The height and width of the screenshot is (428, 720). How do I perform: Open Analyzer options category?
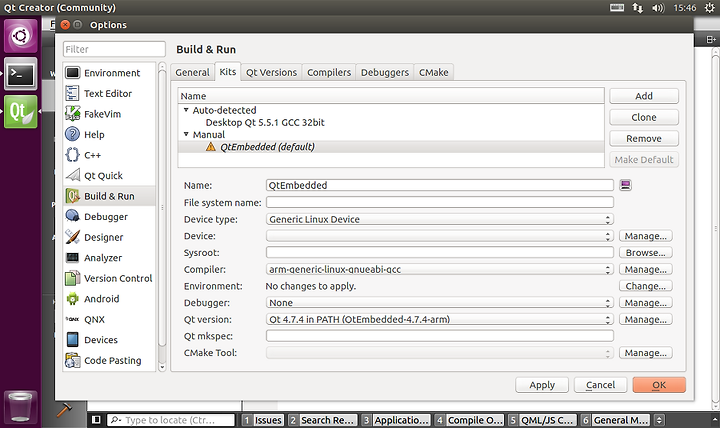109,258
